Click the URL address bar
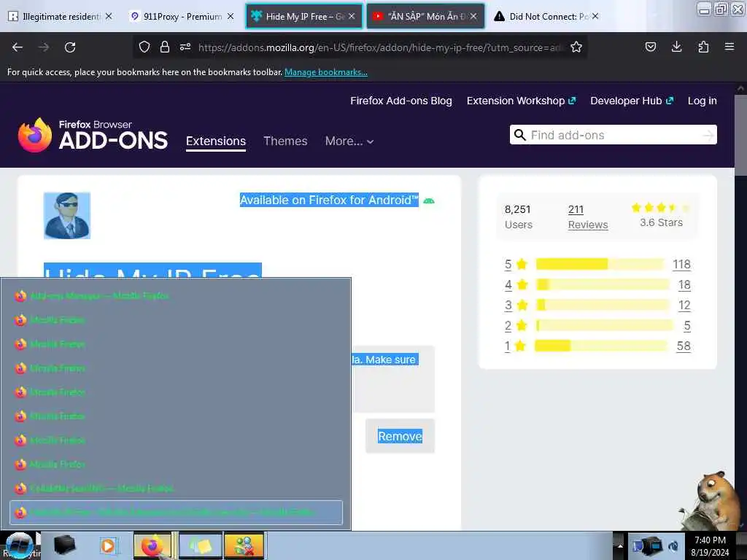This screenshot has width=747, height=560. 380,47
